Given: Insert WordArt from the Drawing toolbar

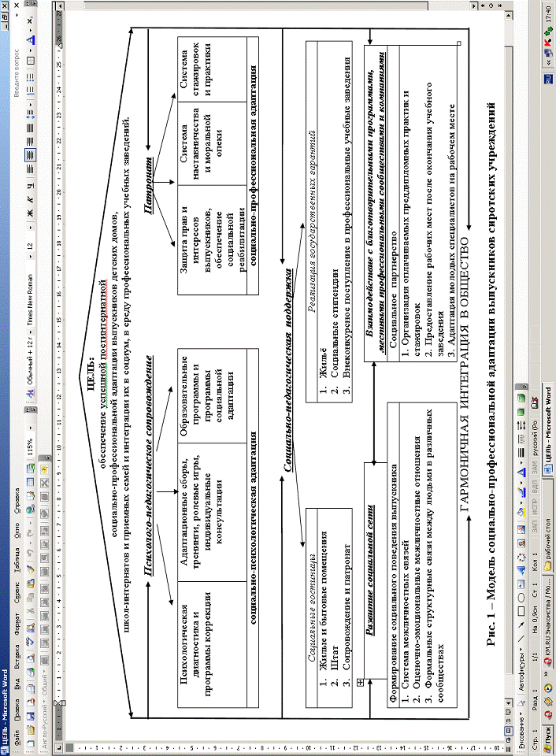Looking at the screenshot, I should tap(522, 570).
